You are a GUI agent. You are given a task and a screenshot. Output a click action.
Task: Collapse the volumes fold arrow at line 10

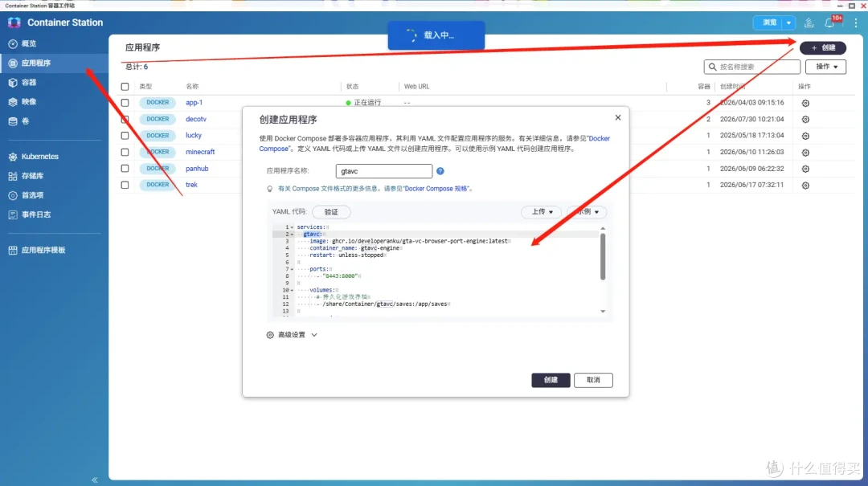click(293, 291)
